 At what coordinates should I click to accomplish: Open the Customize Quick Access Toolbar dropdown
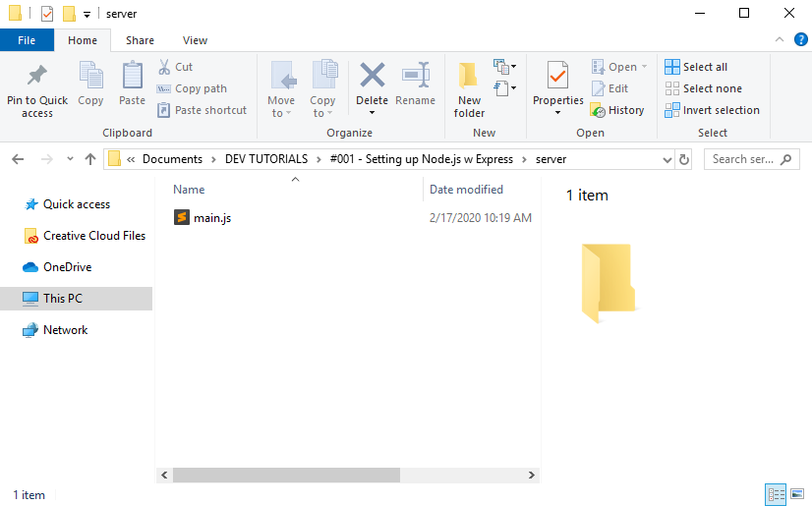[x=87, y=14]
